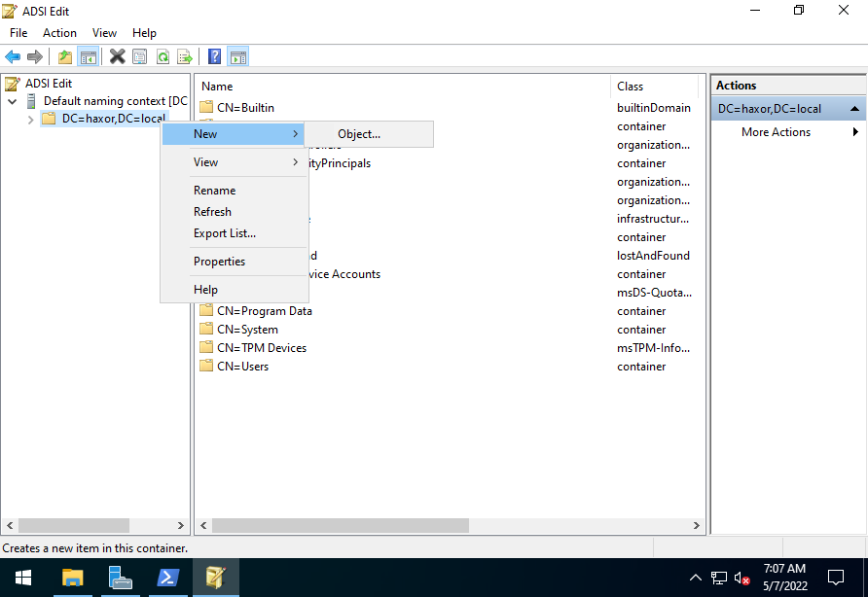Open the View menu in menu bar
Viewport: 868px width, 597px height.
click(x=104, y=33)
